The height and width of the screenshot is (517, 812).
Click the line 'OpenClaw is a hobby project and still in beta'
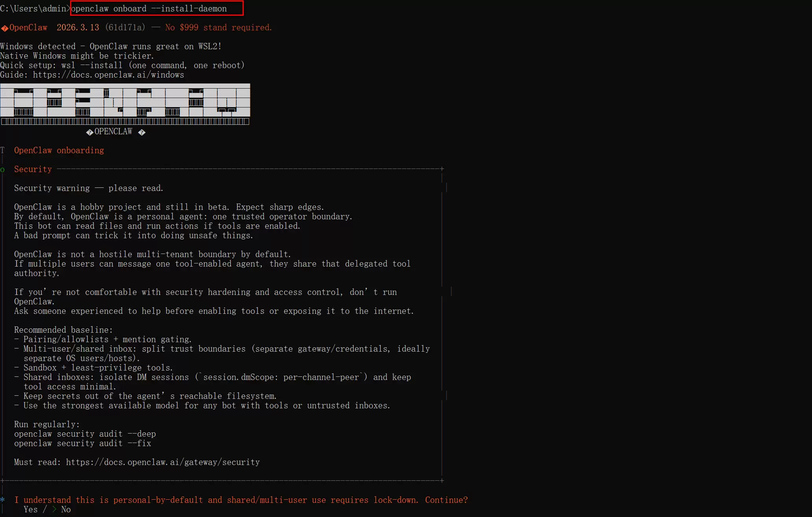[x=169, y=207]
